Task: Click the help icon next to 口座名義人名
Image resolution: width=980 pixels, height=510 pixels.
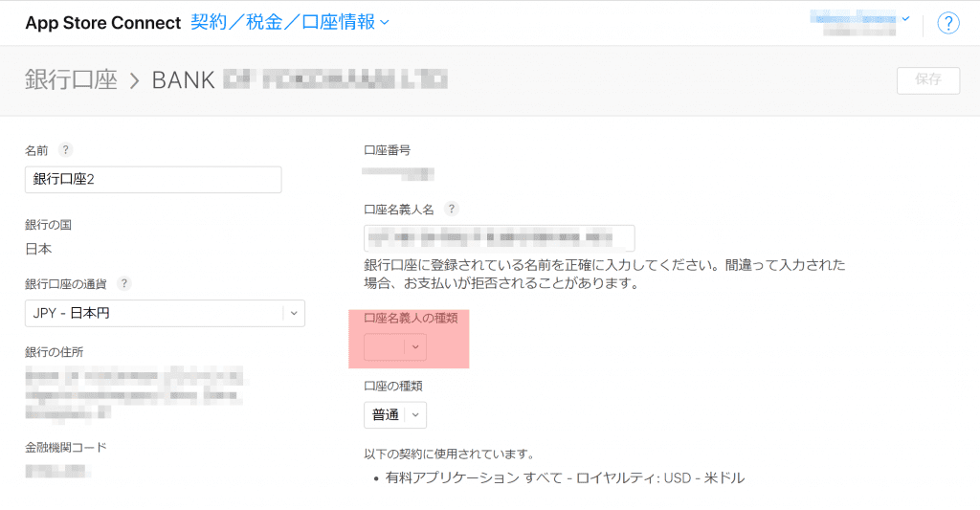Action: click(452, 209)
